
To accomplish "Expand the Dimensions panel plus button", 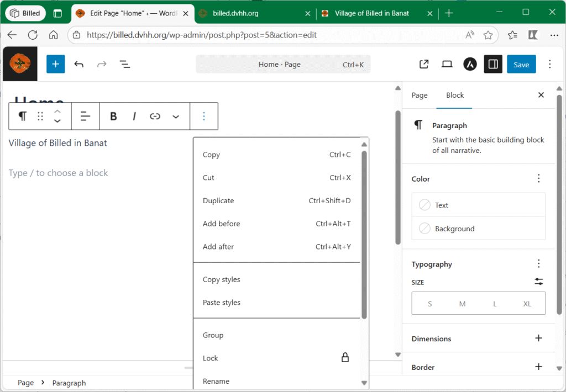I will tap(538, 338).
